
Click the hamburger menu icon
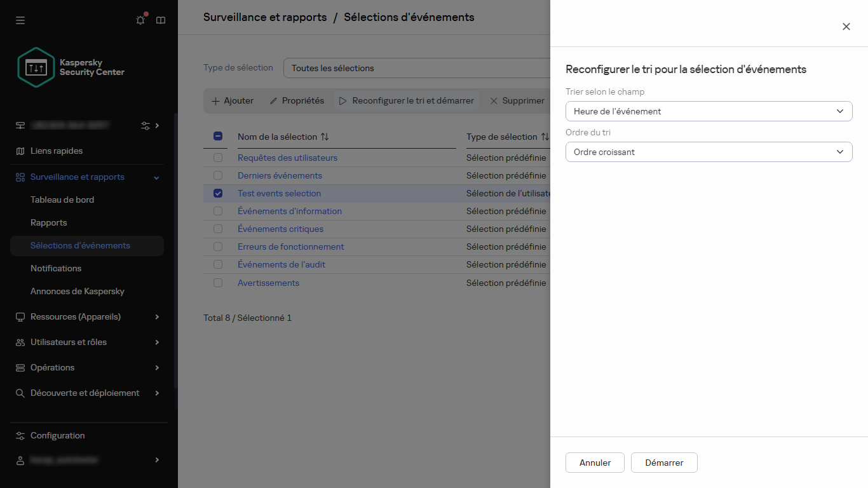tap(20, 20)
